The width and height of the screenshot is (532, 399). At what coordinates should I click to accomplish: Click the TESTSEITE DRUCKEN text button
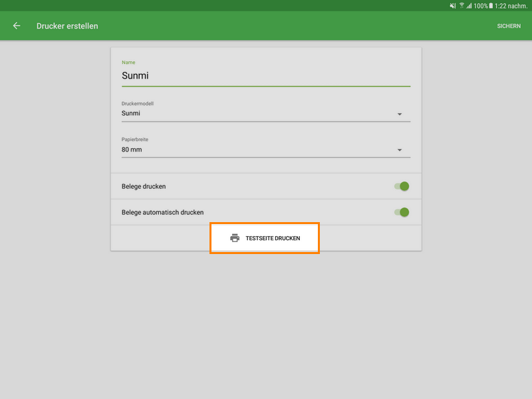pyautogui.click(x=273, y=238)
